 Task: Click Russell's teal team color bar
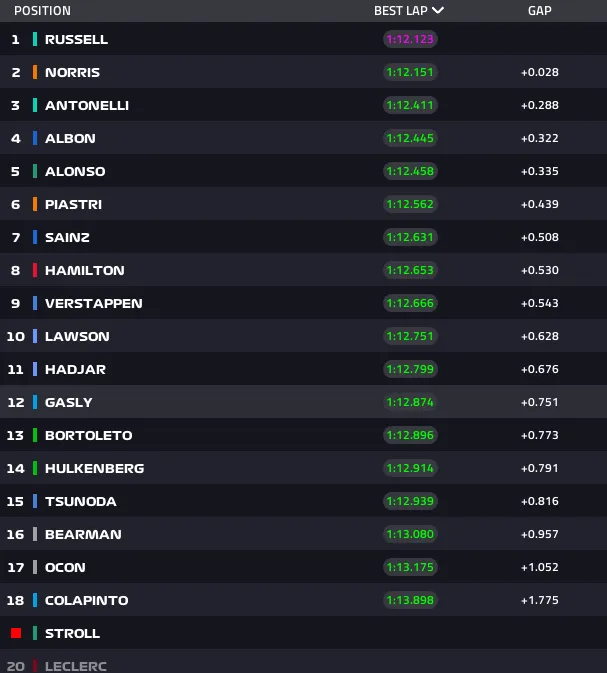(35, 39)
